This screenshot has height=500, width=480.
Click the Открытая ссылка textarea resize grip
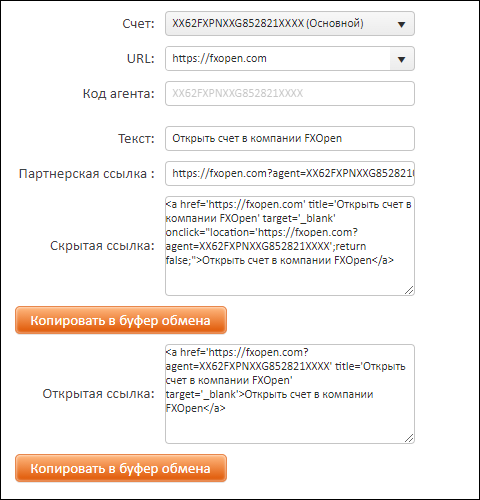pyautogui.click(x=409, y=438)
